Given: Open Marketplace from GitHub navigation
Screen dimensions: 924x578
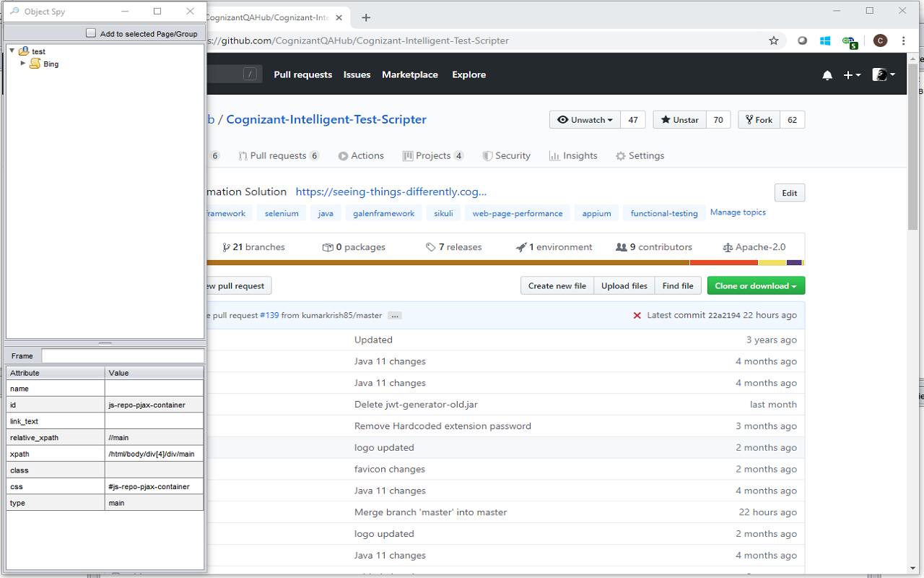Looking at the screenshot, I should click(410, 74).
